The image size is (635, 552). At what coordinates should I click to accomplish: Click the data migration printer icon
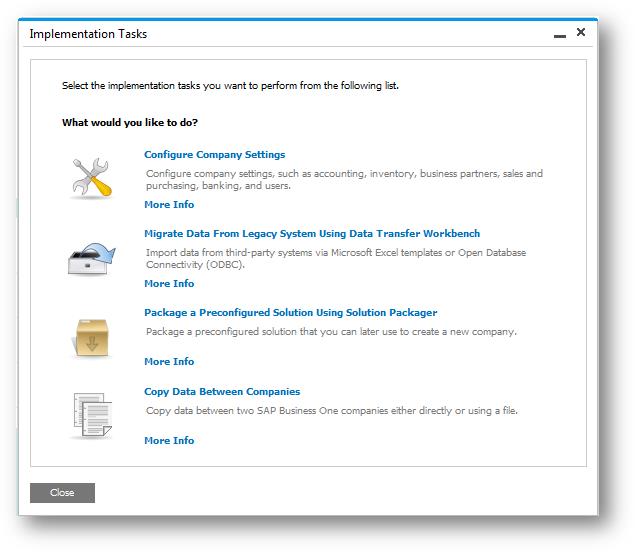click(x=91, y=257)
